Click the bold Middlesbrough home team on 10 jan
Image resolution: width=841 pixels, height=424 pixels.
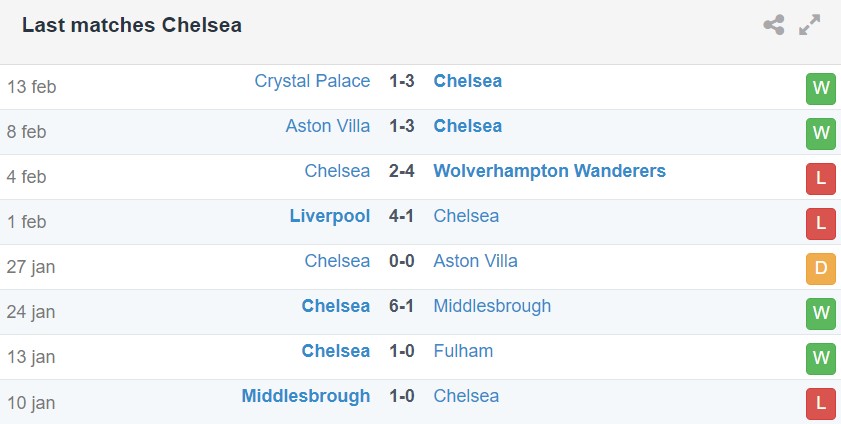click(x=306, y=396)
